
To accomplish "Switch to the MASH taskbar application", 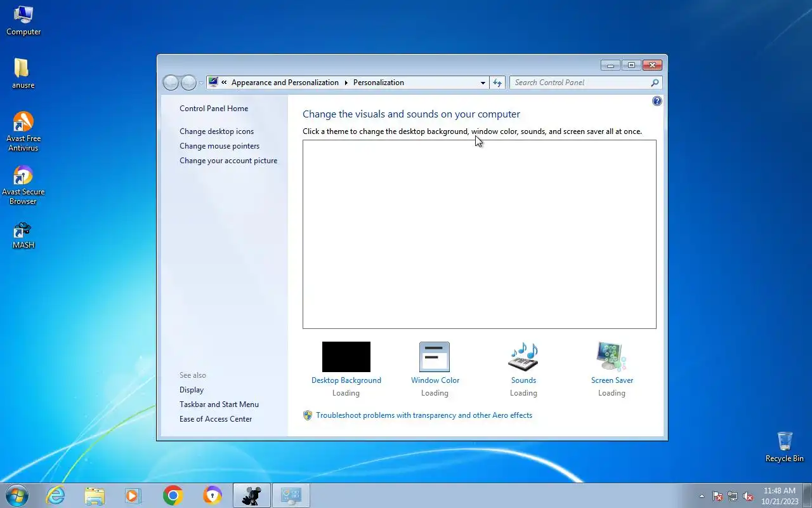I will coord(252,496).
